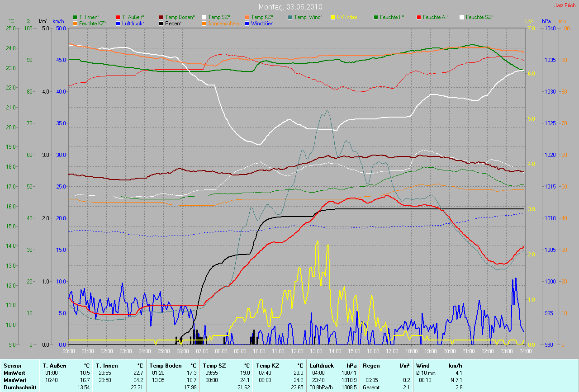Click the green Feuchte I. legend swatch
579x392 pixels.
click(376, 17)
